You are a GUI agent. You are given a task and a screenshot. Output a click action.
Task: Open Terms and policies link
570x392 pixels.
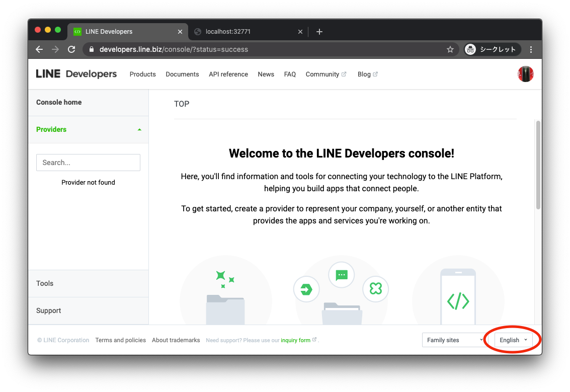point(120,340)
